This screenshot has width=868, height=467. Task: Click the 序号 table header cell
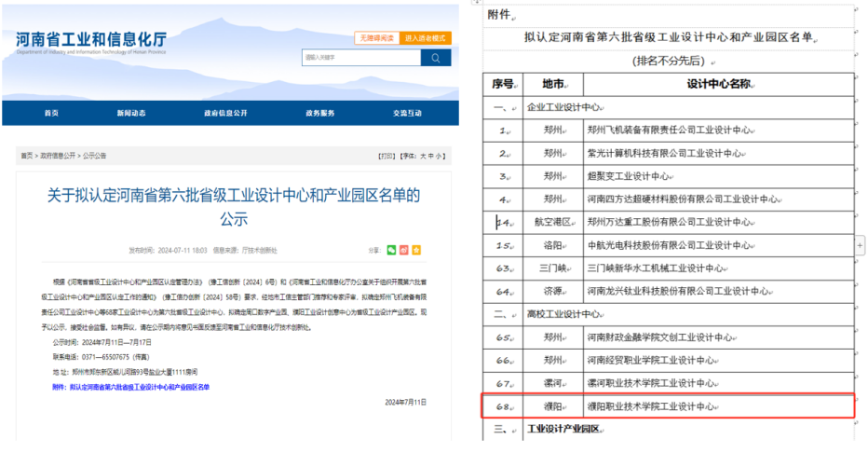click(503, 84)
